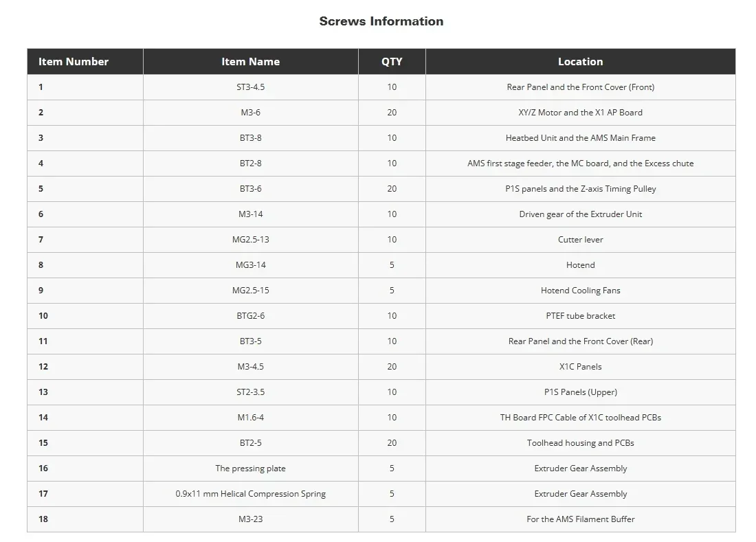Viewport: 756px width, 542px height.
Task: Select the MG2.5-13 item name cell
Action: pos(251,240)
